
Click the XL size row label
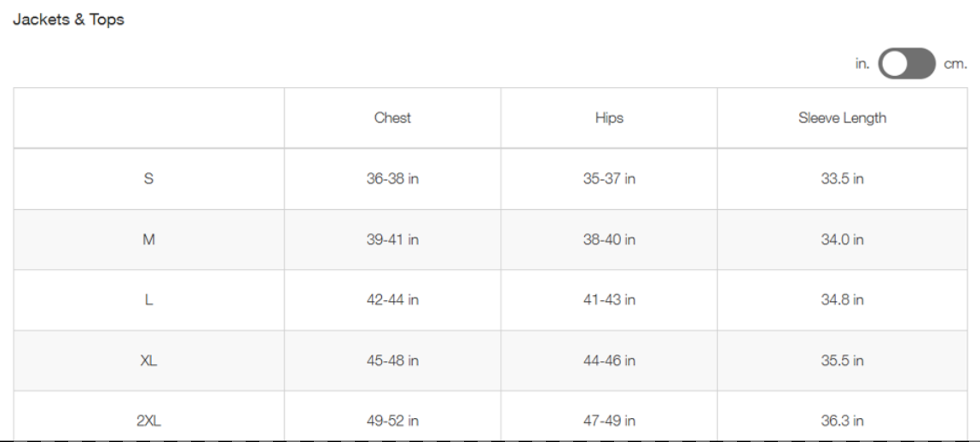pyautogui.click(x=148, y=361)
